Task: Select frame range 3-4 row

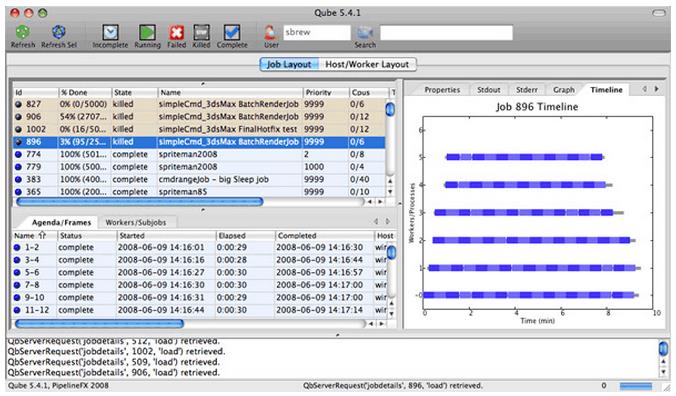Action: (x=199, y=260)
